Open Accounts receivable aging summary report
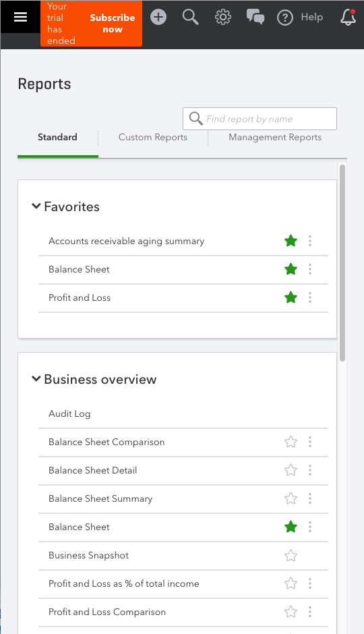The height and width of the screenshot is (634, 364). pos(127,241)
